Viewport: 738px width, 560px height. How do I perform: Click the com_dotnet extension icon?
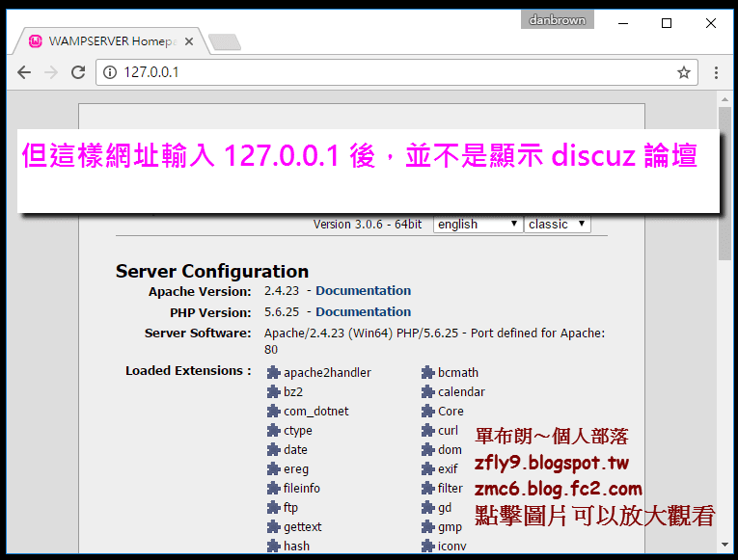[x=273, y=412]
